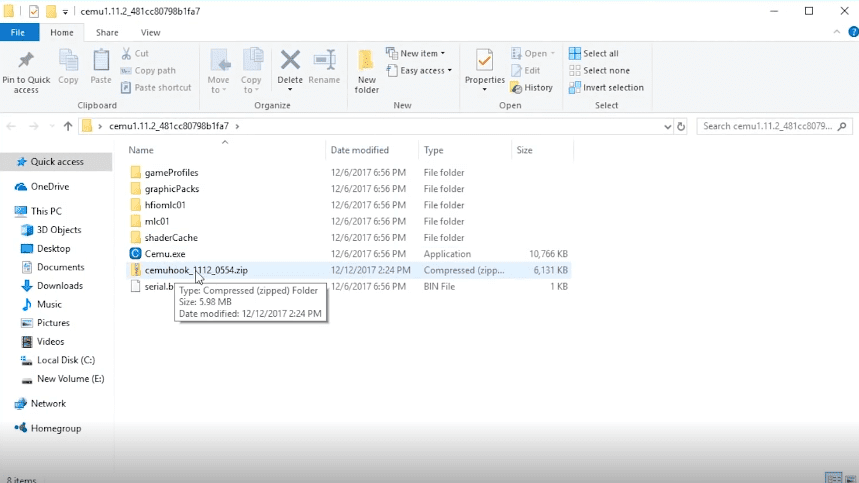Click the Refresh icon beside address bar
The image size is (859, 483).
click(x=681, y=127)
